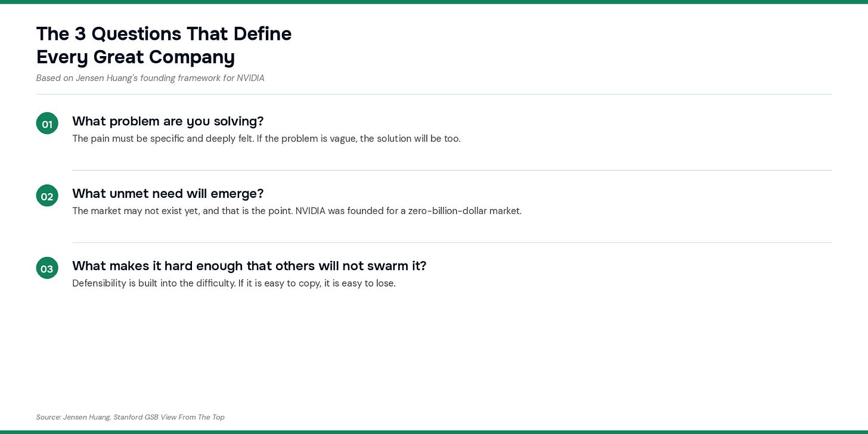Click the slide title 'The 3 Questions That Define'
This screenshot has width=868, height=434.
tap(164, 34)
